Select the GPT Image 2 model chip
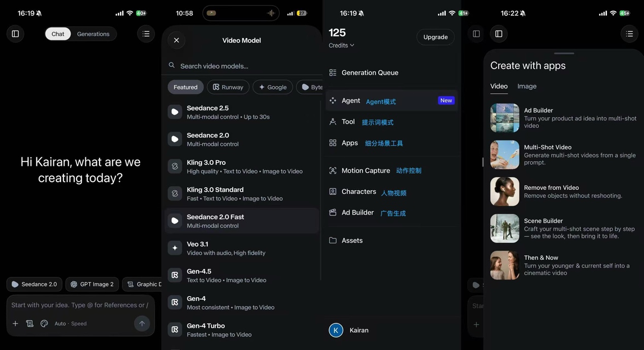 click(92, 284)
